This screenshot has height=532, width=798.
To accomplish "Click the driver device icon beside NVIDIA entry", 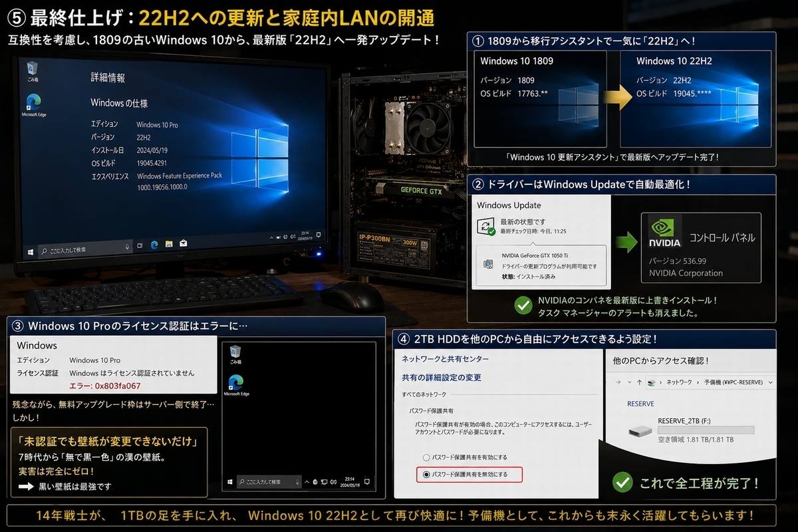I will tap(488, 265).
